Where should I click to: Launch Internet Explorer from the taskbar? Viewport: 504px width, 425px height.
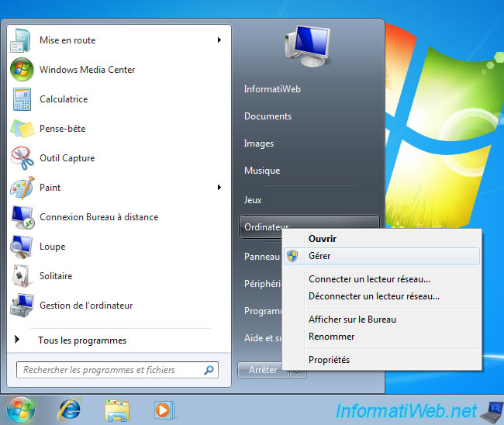[70, 409]
